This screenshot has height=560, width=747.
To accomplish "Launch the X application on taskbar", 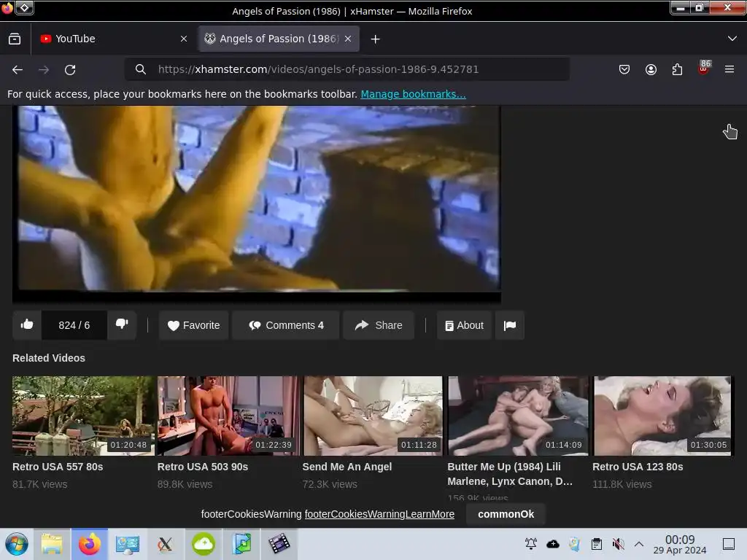I will click(x=166, y=544).
